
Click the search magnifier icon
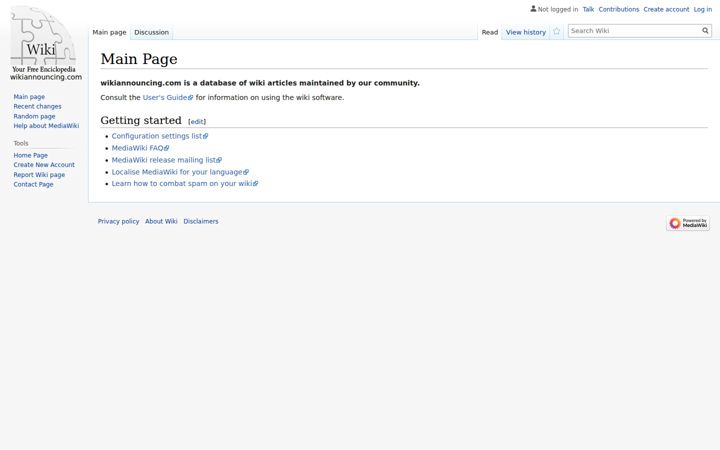705,31
